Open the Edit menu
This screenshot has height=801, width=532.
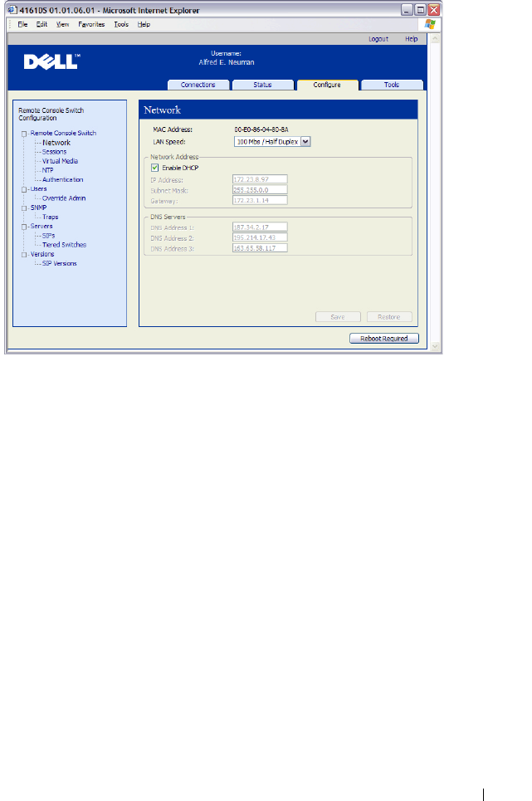[x=41, y=24]
